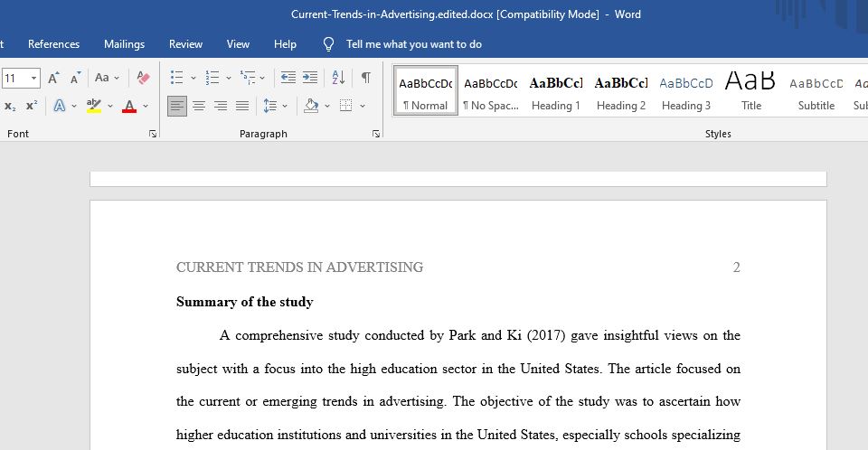The height and width of the screenshot is (450, 868).
Task: Apply paragraph shading paint bucket
Action: 311,106
